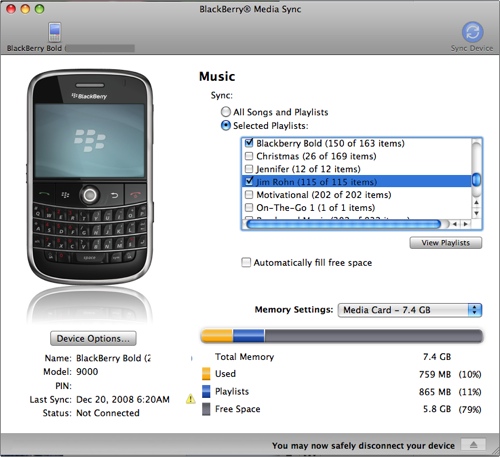500x457 pixels.
Task: Click the orange Used segment of memory bar
Action: click(x=217, y=336)
